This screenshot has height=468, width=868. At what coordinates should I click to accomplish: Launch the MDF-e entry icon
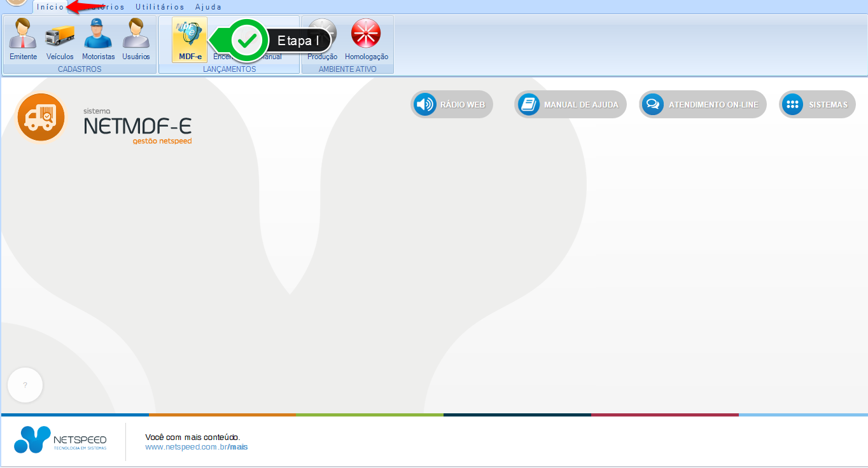pyautogui.click(x=190, y=39)
